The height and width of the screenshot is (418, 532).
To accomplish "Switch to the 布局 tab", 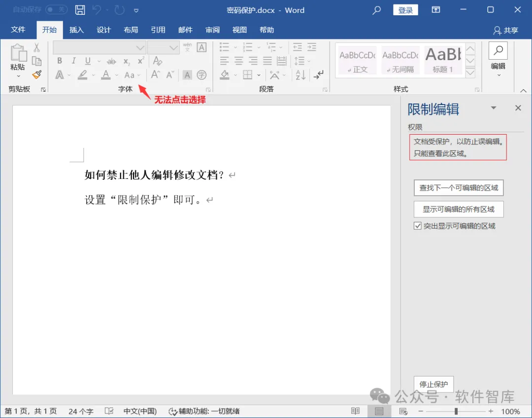I will [x=131, y=30].
